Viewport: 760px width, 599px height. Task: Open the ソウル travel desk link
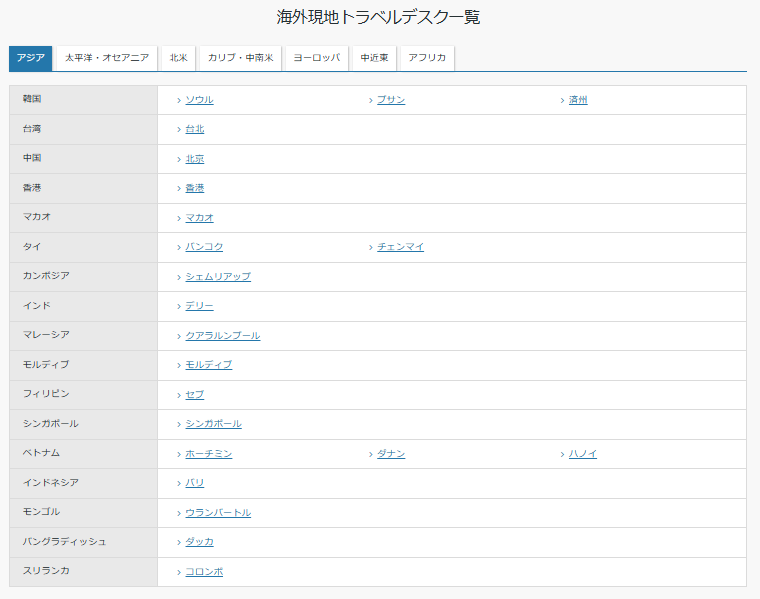[199, 100]
